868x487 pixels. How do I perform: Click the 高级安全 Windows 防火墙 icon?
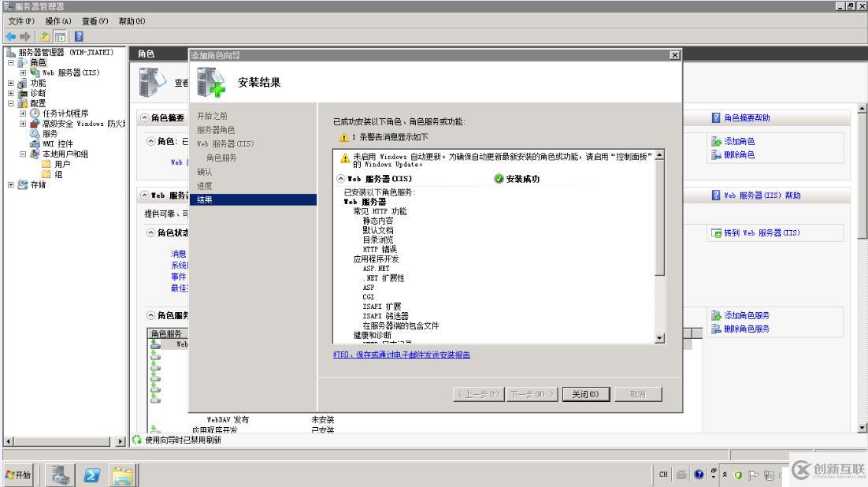click(35, 124)
